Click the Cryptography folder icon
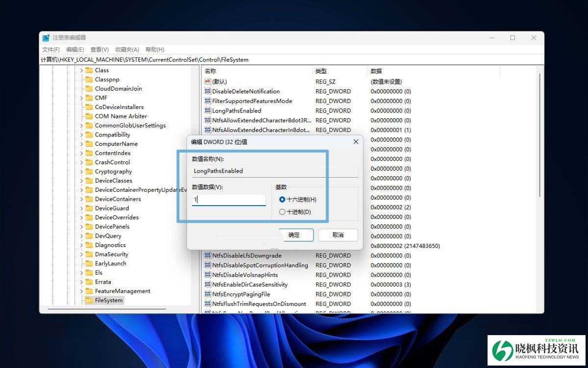Image resolution: width=588 pixels, height=368 pixels. tap(89, 172)
